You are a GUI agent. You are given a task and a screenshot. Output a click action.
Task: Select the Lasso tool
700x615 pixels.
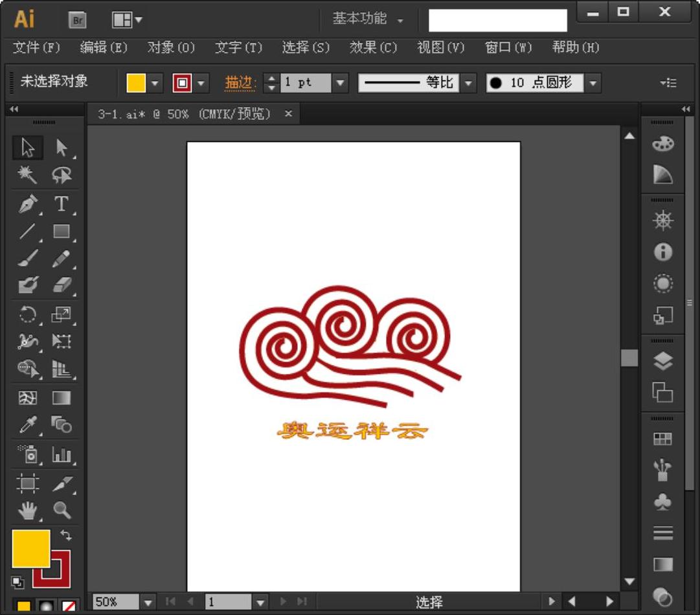tap(62, 174)
